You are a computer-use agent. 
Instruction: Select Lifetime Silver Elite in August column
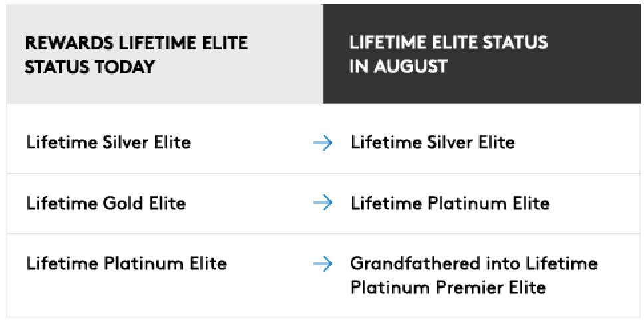point(432,143)
